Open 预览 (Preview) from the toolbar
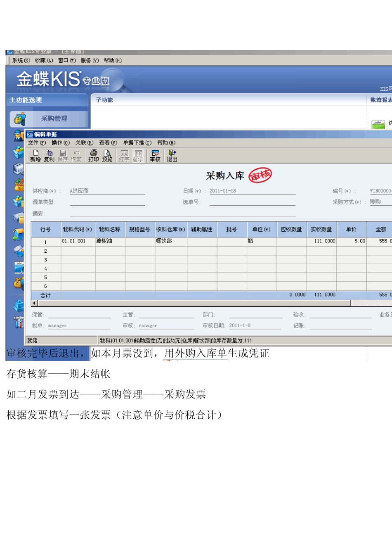The image size is (392, 555). [107, 156]
